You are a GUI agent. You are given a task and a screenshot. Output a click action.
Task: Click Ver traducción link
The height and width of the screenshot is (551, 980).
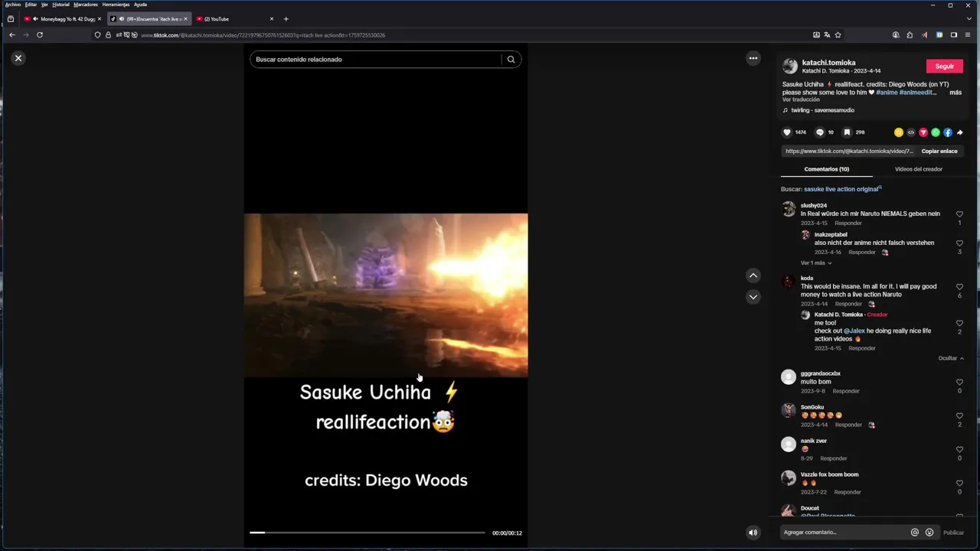(801, 99)
